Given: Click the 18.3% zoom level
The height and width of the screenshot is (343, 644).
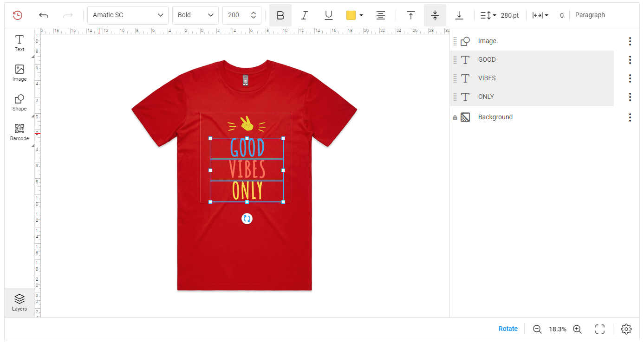Looking at the screenshot, I should 557,329.
